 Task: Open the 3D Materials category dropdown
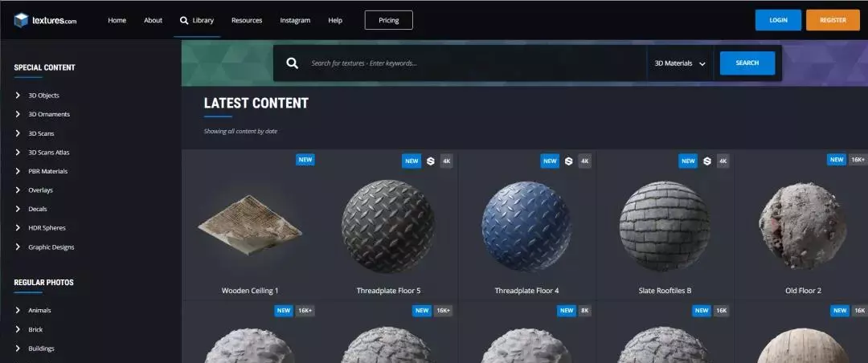(681, 63)
